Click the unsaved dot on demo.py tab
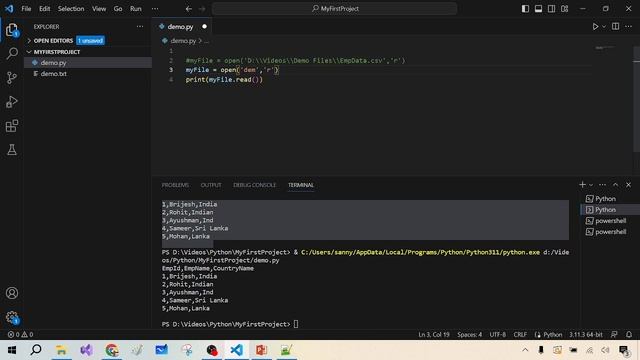The width and height of the screenshot is (640, 360). click(204, 27)
